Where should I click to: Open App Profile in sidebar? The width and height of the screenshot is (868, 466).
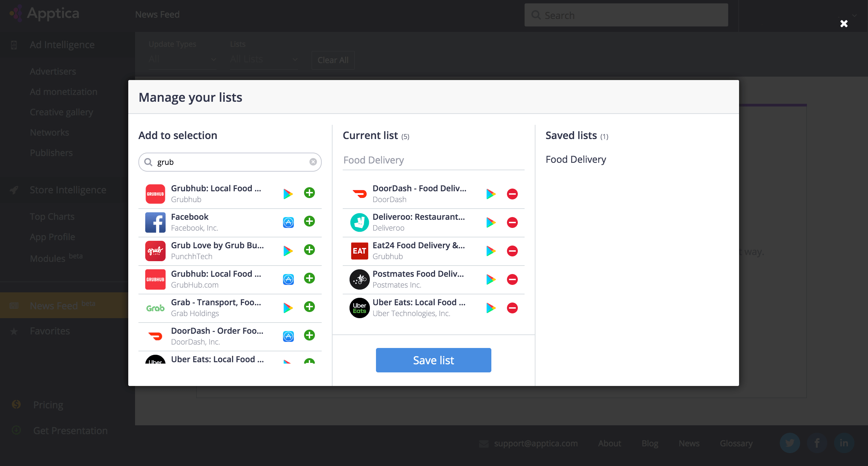(x=53, y=237)
